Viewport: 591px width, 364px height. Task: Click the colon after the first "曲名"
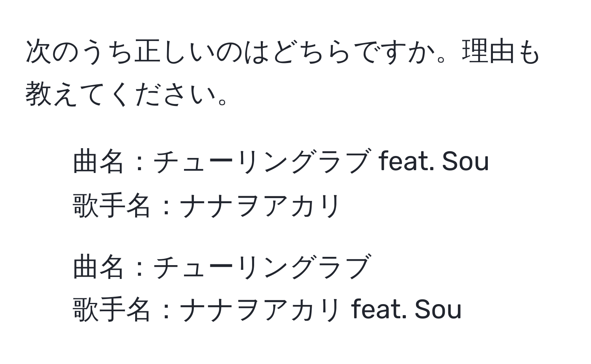pyautogui.click(x=138, y=162)
